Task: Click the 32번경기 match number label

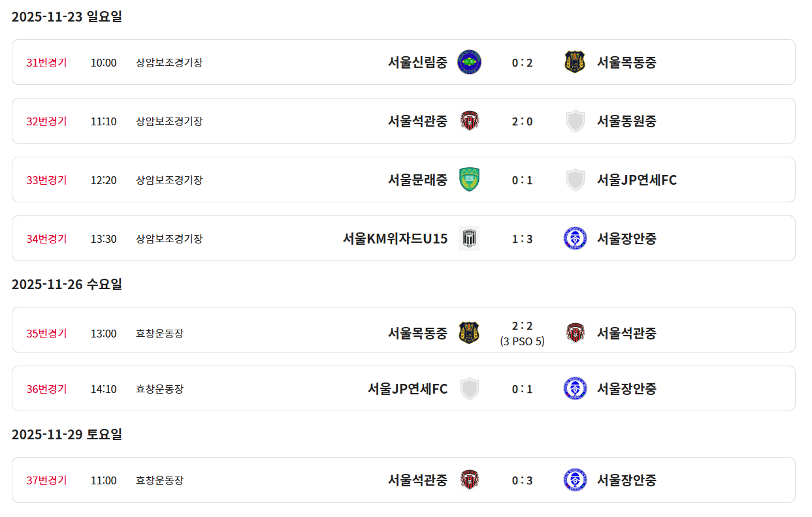Action: click(46, 121)
